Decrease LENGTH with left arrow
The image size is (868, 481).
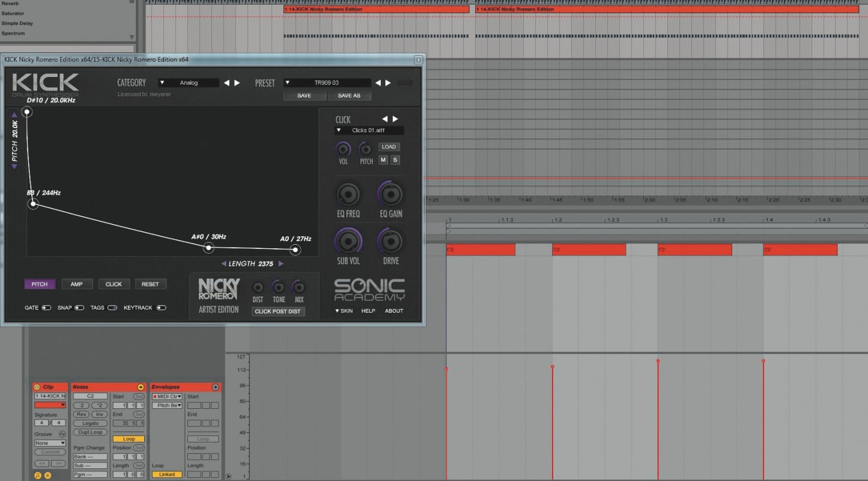(223, 264)
